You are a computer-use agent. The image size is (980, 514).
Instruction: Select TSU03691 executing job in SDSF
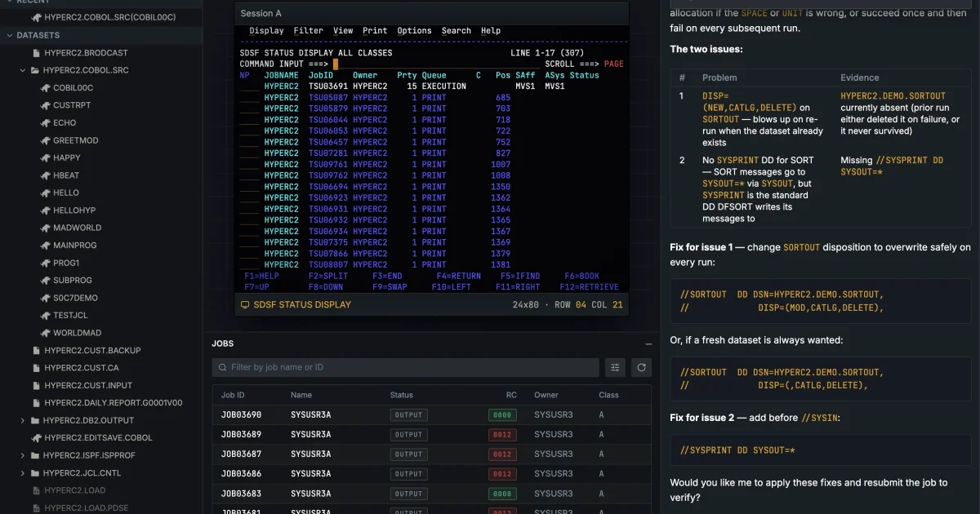coord(328,86)
